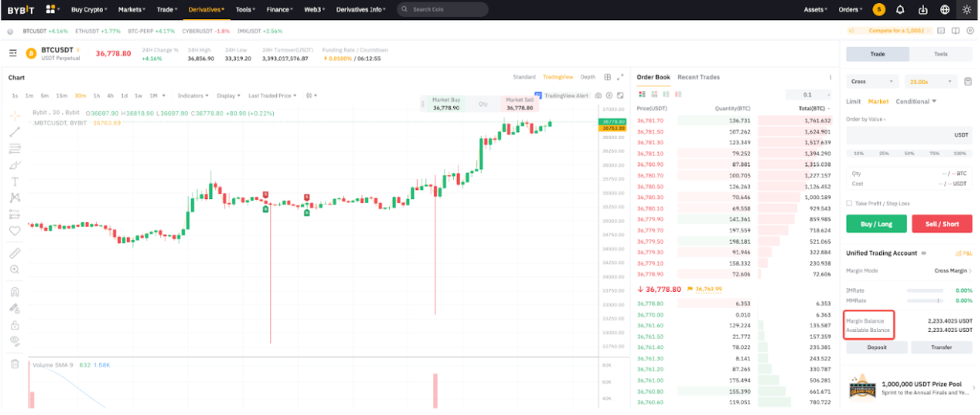Screen dimensions: 980x415
Task: Click the trash icon to remove drawings
Action: (15, 364)
